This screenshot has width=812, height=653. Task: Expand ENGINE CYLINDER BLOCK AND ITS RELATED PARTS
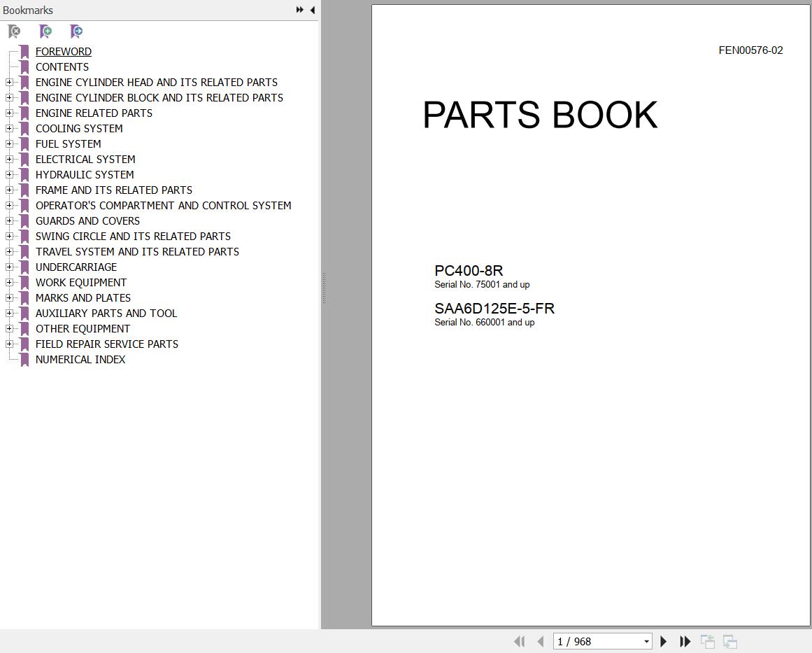coord(9,98)
